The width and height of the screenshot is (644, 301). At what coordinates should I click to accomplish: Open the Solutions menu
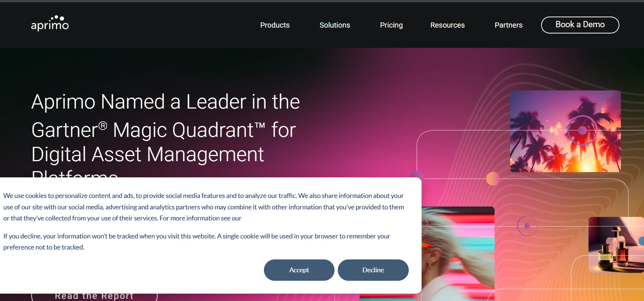tap(334, 25)
